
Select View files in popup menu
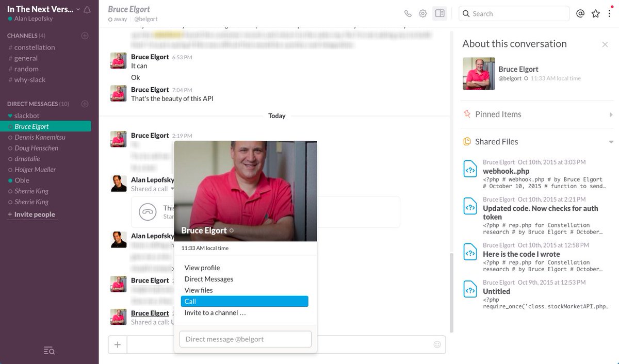click(x=199, y=290)
